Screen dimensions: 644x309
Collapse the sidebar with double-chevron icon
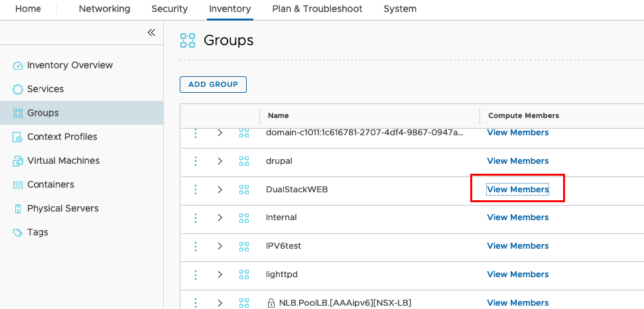151,33
